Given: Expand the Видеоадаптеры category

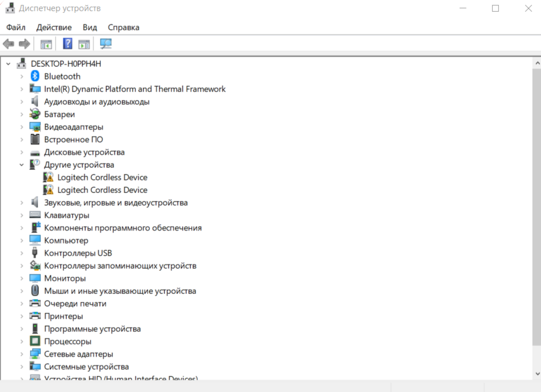Looking at the screenshot, I should pyautogui.click(x=22, y=127).
